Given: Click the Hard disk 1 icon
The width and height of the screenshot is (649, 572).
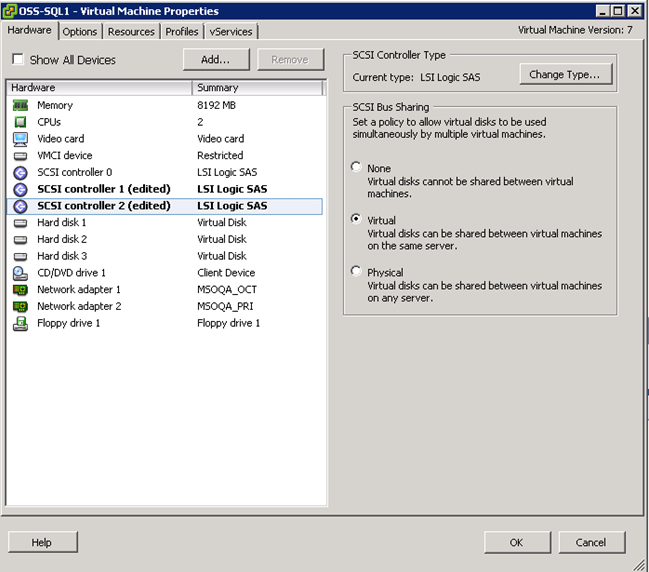Looking at the screenshot, I should click(20, 223).
